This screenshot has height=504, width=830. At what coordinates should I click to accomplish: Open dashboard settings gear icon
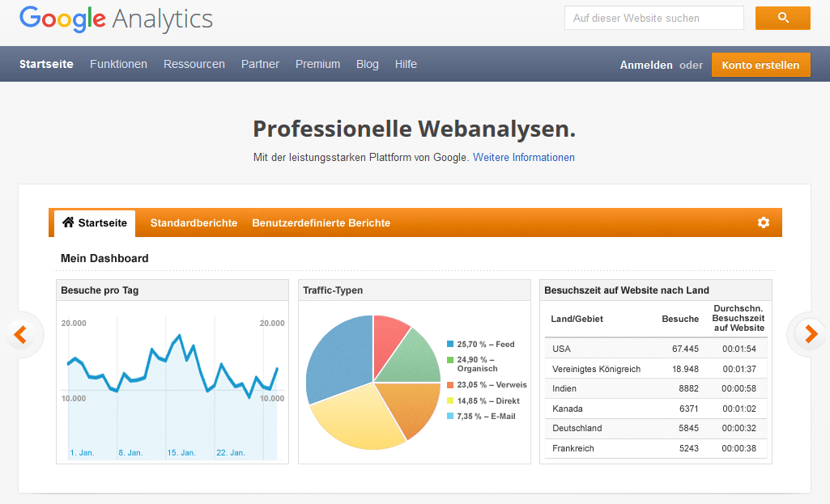[x=763, y=222]
